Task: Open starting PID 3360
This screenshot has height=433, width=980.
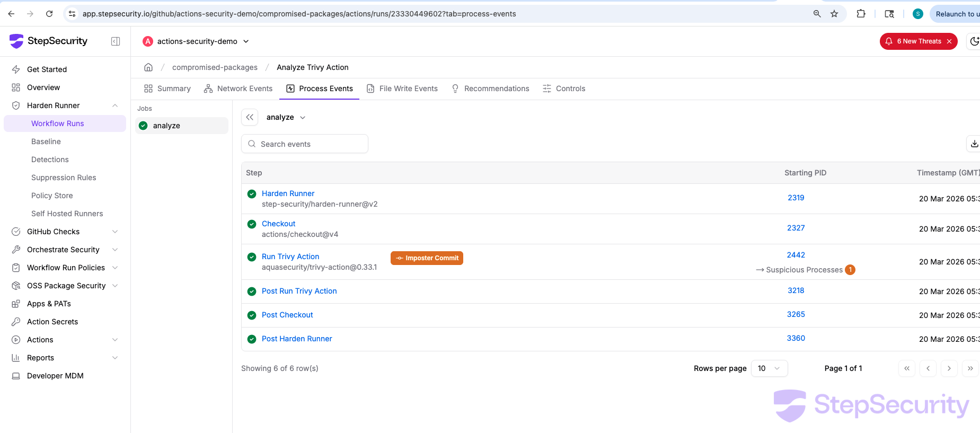Action: [796, 338]
